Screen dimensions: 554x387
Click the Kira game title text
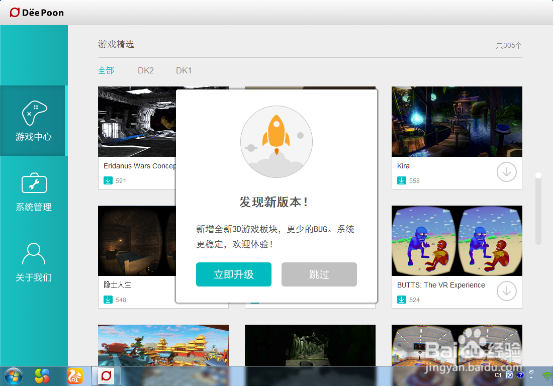403,166
